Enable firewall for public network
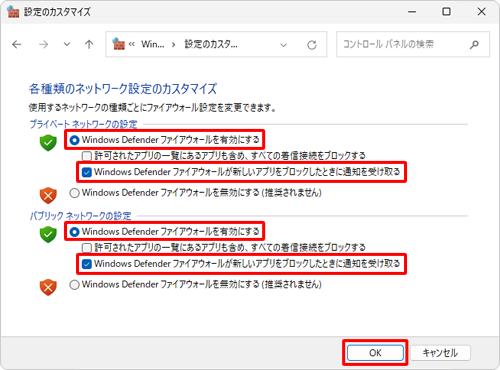 coord(165,231)
